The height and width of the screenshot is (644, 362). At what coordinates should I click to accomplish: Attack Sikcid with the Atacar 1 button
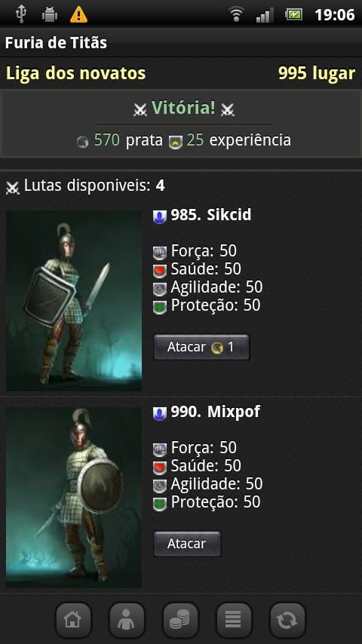tap(201, 347)
